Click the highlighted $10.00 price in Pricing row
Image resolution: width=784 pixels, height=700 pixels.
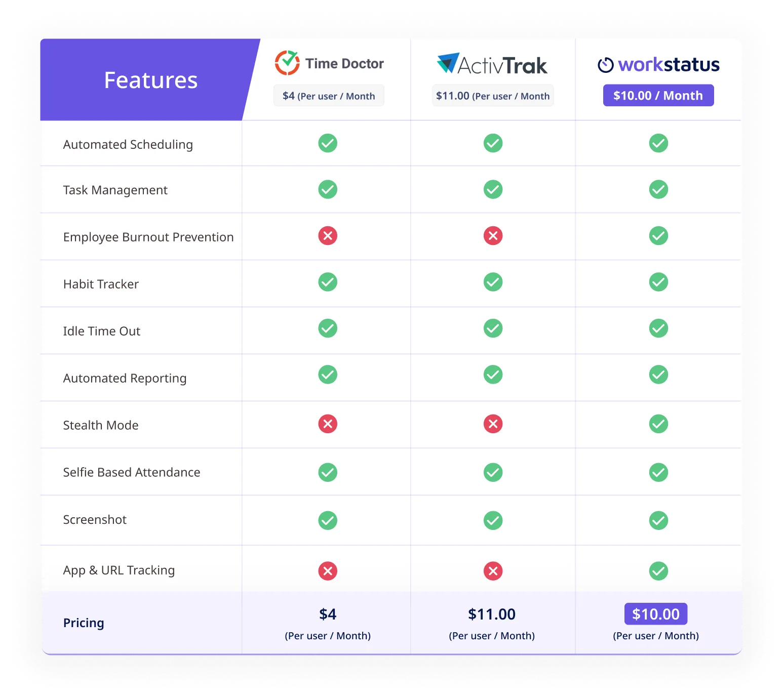point(656,614)
